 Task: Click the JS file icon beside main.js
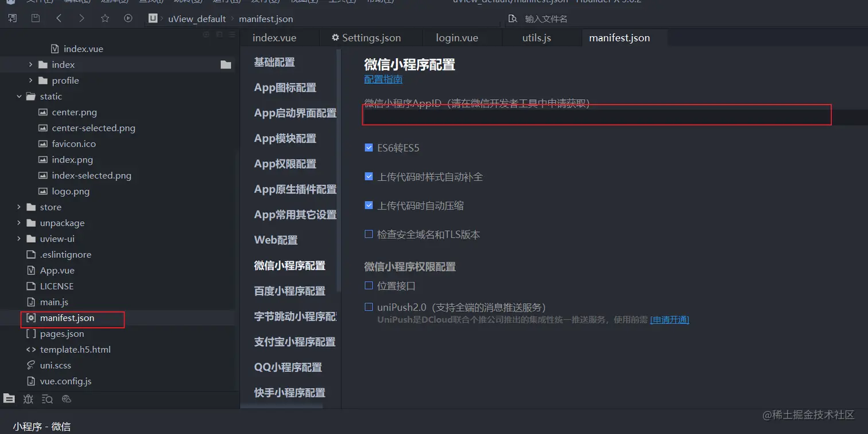31,302
